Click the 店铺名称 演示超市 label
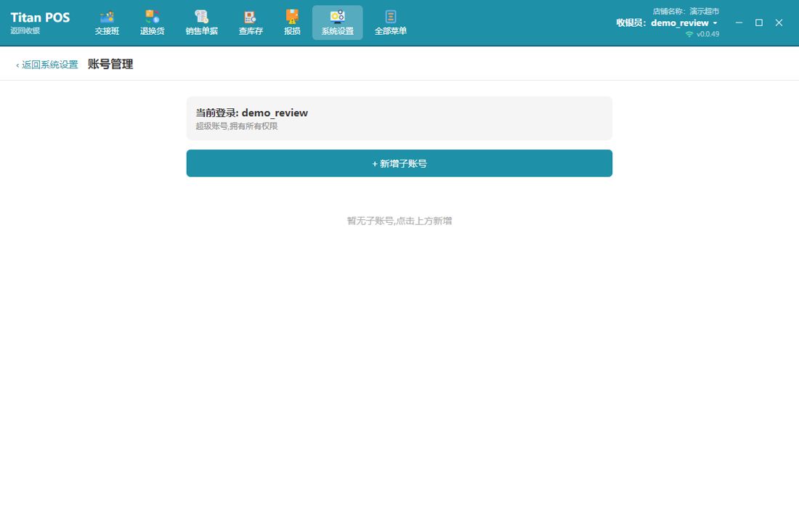This screenshot has width=799, height=532. (x=686, y=11)
